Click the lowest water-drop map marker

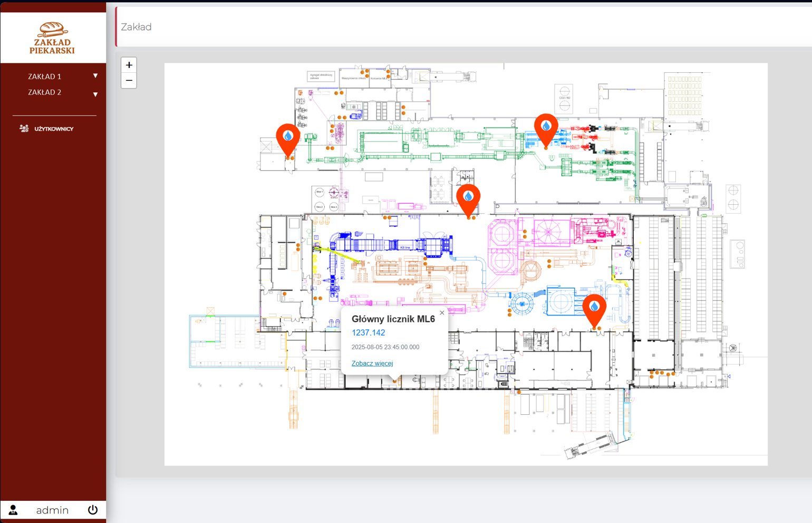coord(594,308)
